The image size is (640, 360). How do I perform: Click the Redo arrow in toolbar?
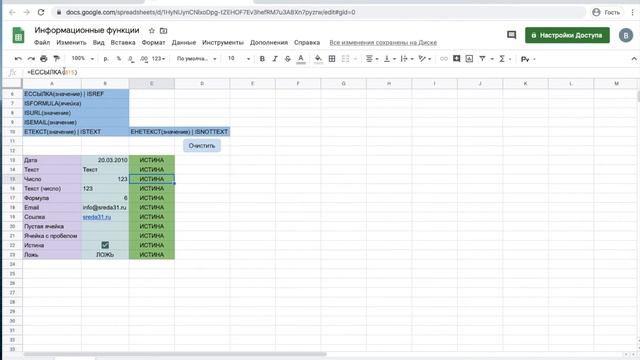(x=31, y=59)
